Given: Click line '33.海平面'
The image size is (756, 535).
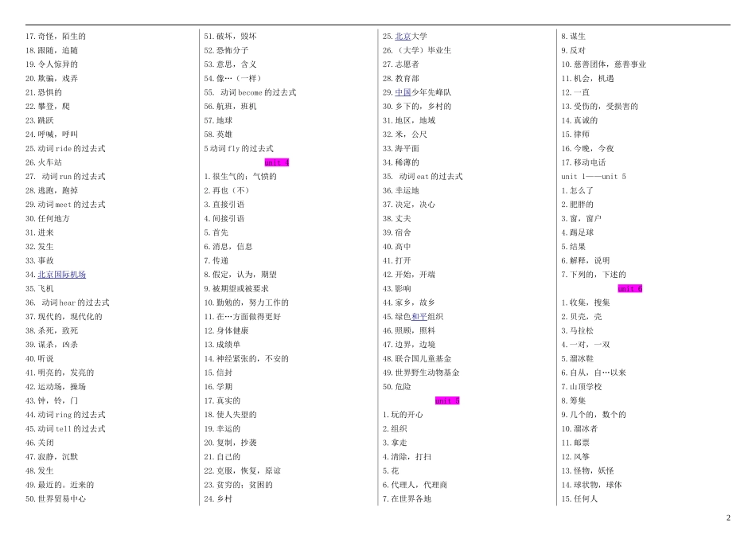Looking at the screenshot, I should click(x=401, y=149).
